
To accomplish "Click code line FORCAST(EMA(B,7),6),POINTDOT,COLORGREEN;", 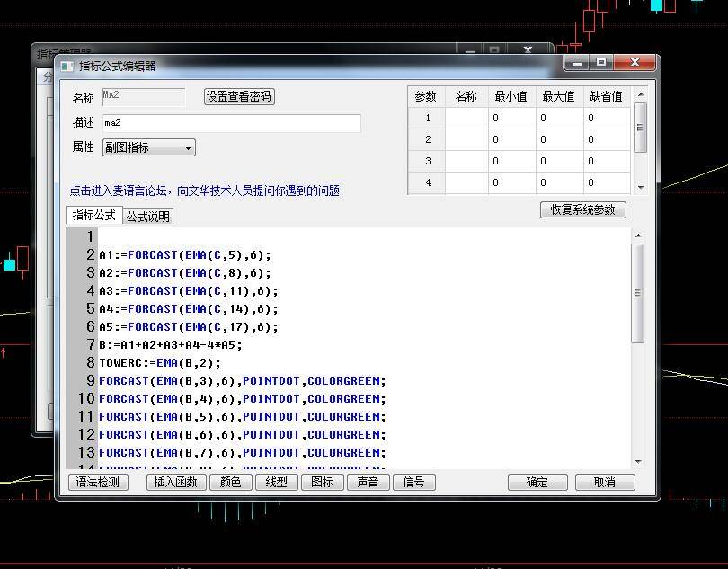I will click(243, 453).
